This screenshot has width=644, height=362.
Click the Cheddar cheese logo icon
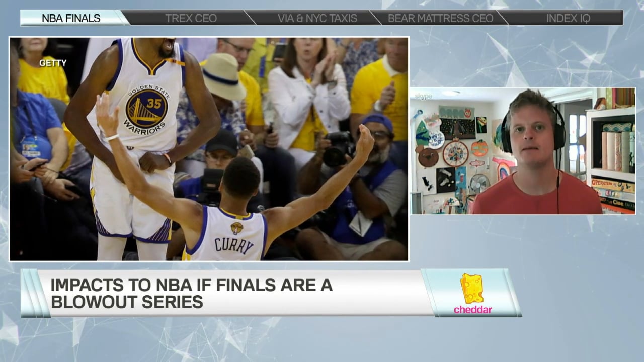point(471,288)
